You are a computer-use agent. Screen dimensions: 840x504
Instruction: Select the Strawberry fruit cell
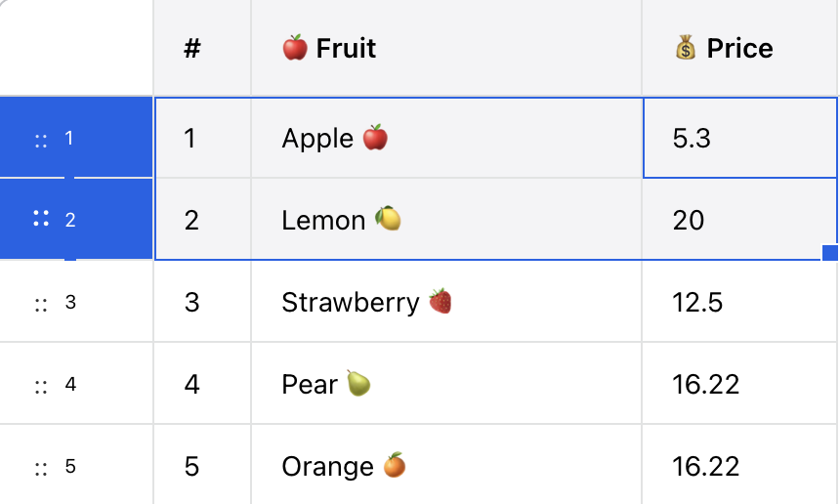click(x=445, y=302)
